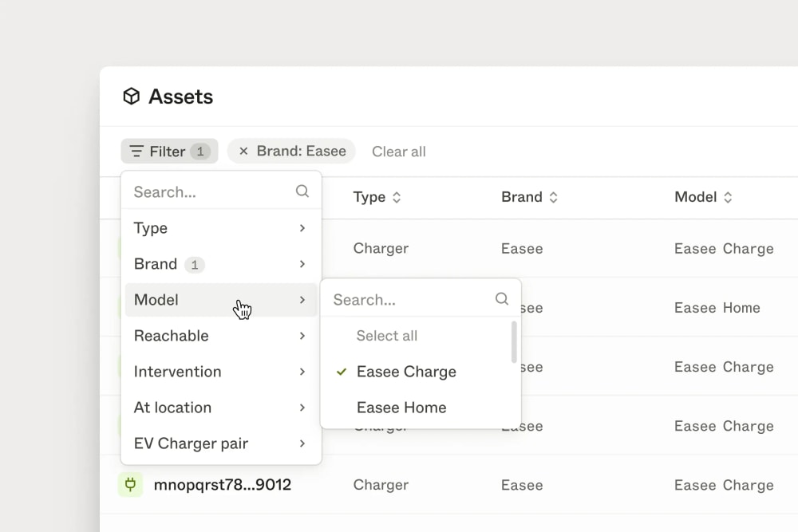Click the Model submenu scrollbar
Screen dimensions: 798x532
(514, 342)
